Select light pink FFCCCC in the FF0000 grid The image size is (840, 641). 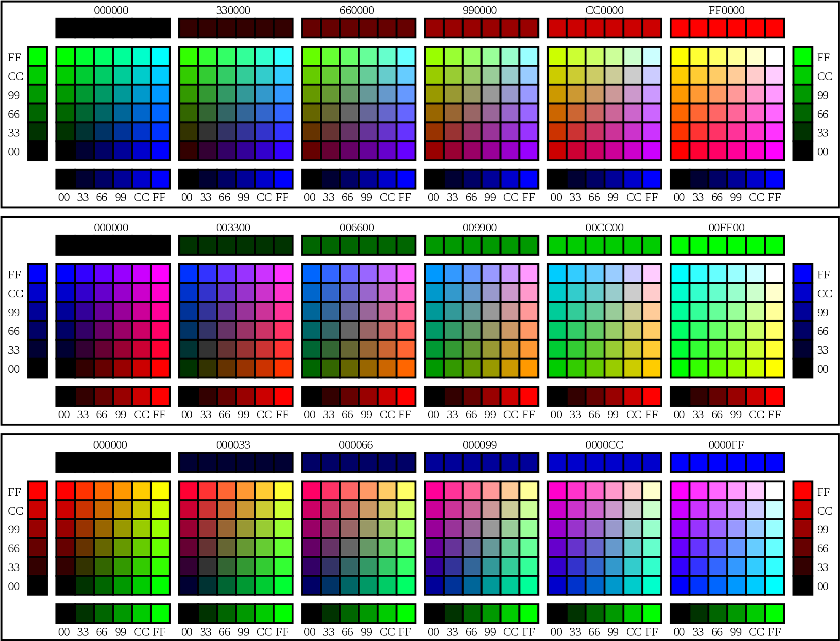(755, 75)
